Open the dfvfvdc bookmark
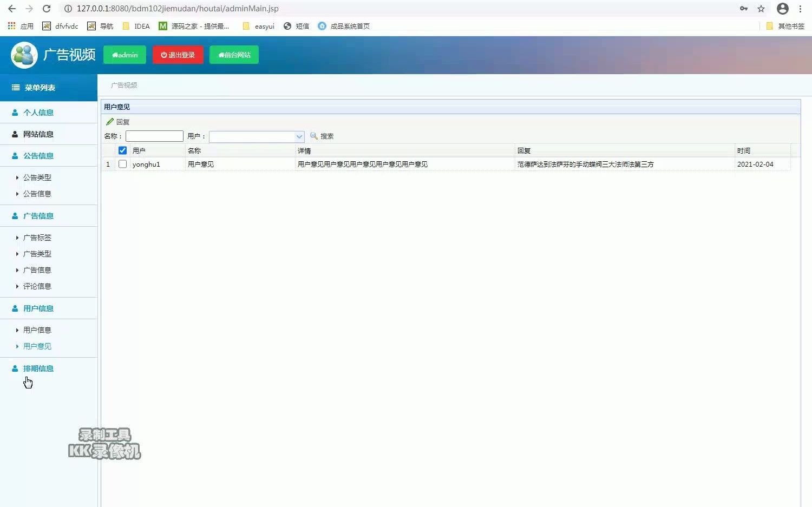The image size is (812, 507). [60, 26]
